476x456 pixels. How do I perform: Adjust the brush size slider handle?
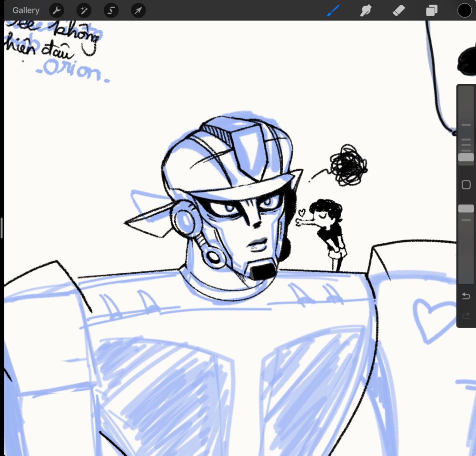tap(466, 157)
